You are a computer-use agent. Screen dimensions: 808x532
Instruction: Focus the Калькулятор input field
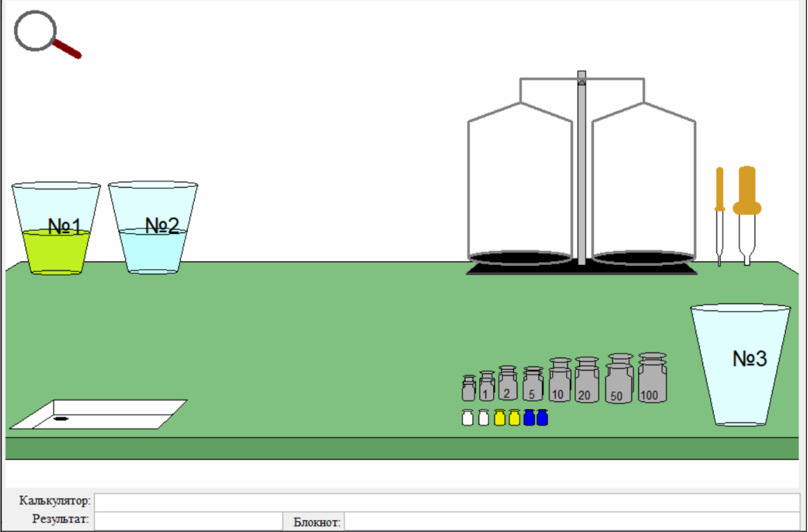pos(447,502)
